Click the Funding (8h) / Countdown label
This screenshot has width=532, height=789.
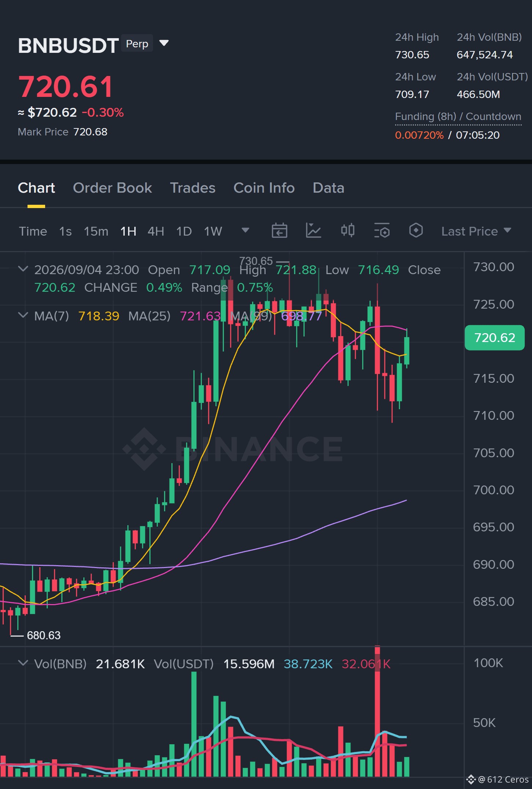pos(458,117)
